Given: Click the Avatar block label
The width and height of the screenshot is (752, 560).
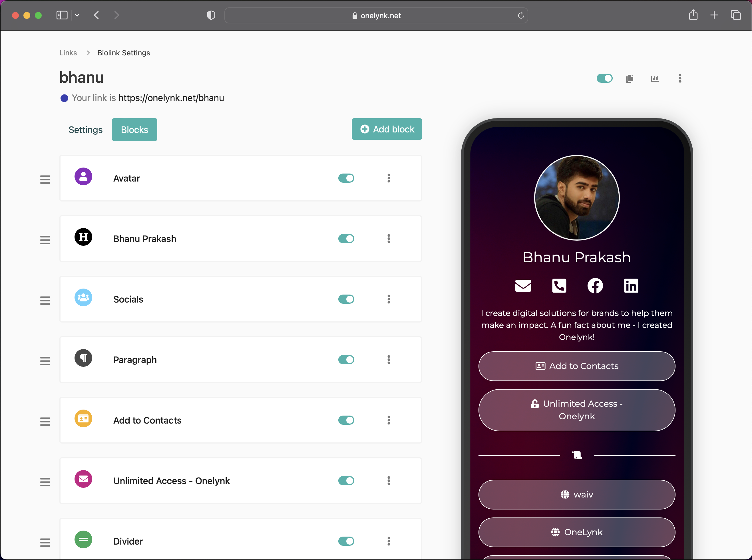Looking at the screenshot, I should click(x=126, y=178).
